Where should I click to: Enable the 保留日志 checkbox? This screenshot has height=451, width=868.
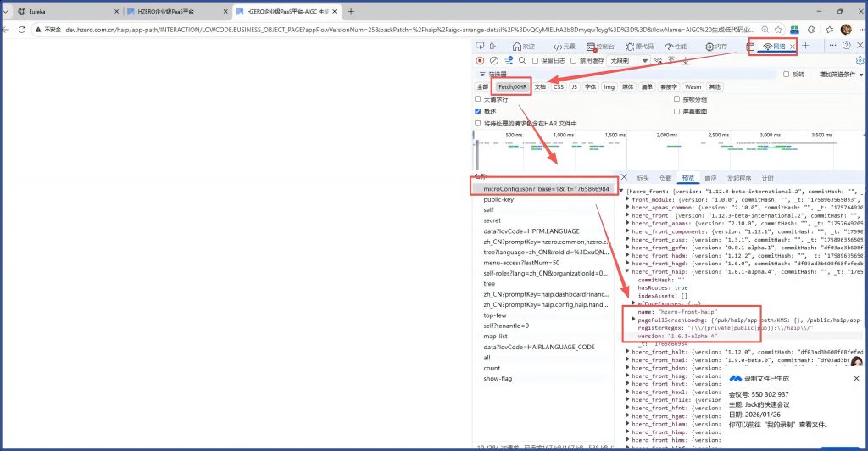click(x=536, y=60)
